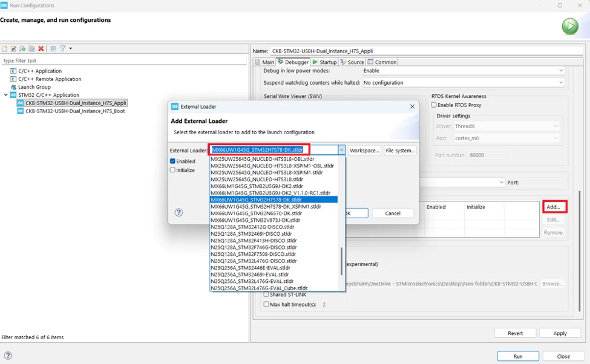This screenshot has height=364, width=590.
Task: Click New launch configuration icon
Action: point(4,48)
